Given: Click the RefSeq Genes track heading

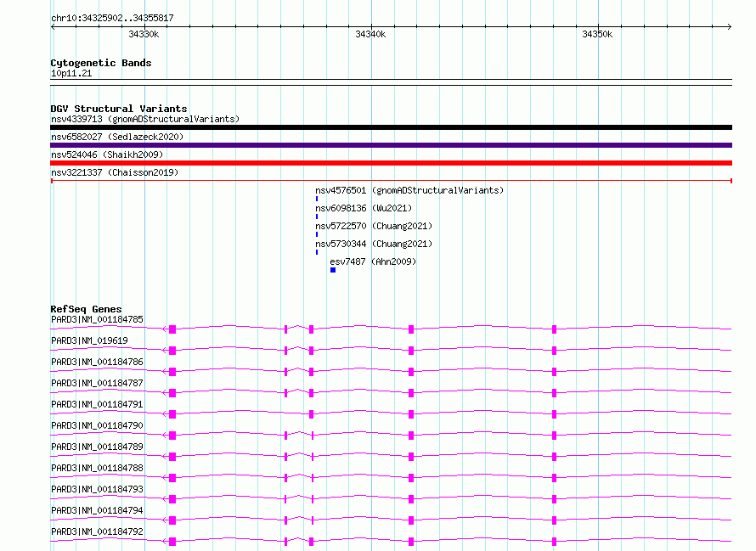Looking at the screenshot, I should pyautogui.click(x=86, y=309).
